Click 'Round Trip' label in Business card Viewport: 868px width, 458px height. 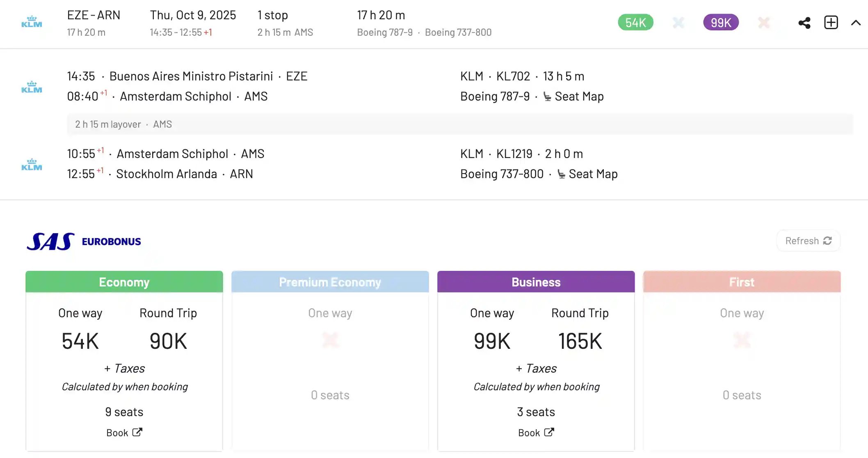point(580,313)
